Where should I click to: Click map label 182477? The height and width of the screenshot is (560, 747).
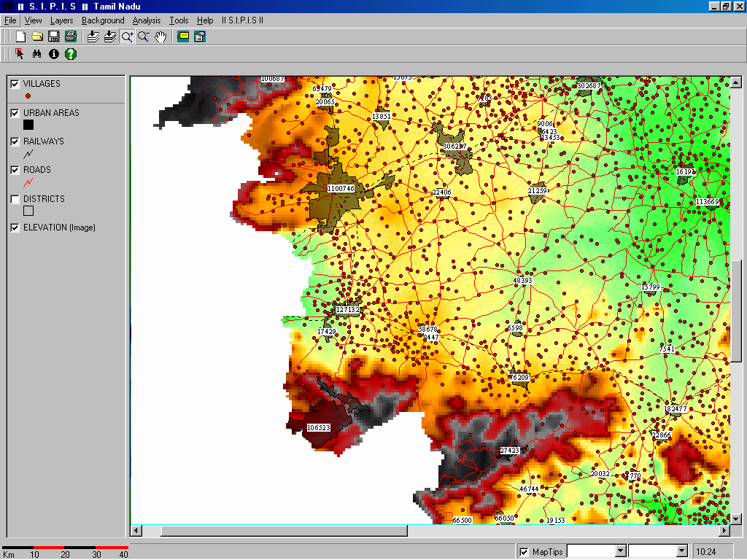676,409
